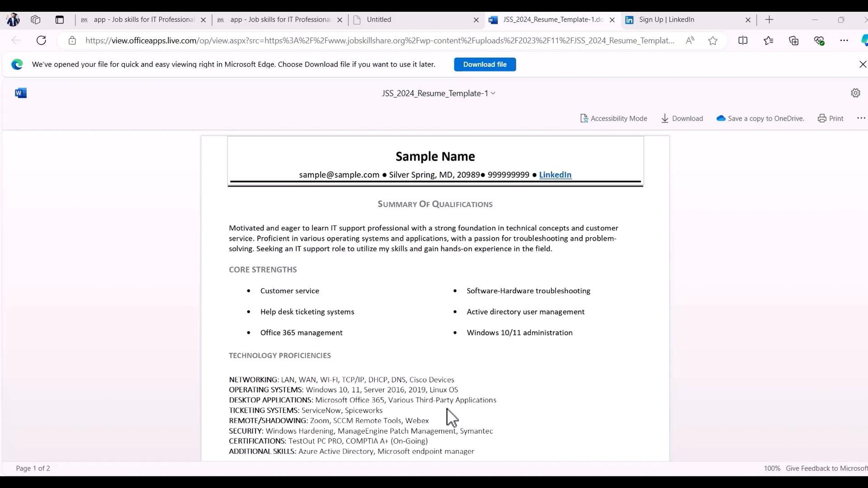The height and width of the screenshot is (488, 868).
Task: Click the Word app logo icon
Action: [x=21, y=93]
